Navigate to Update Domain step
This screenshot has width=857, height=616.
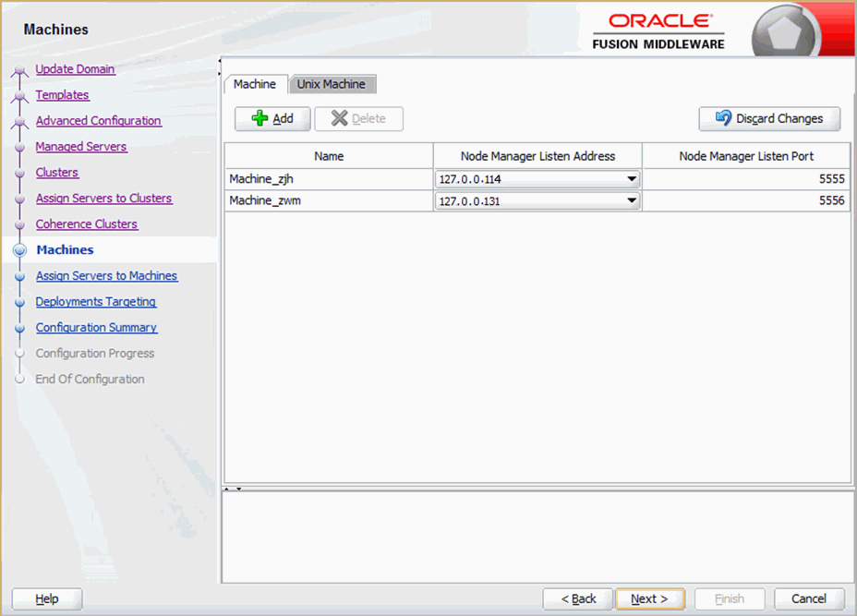click(75, 69)
